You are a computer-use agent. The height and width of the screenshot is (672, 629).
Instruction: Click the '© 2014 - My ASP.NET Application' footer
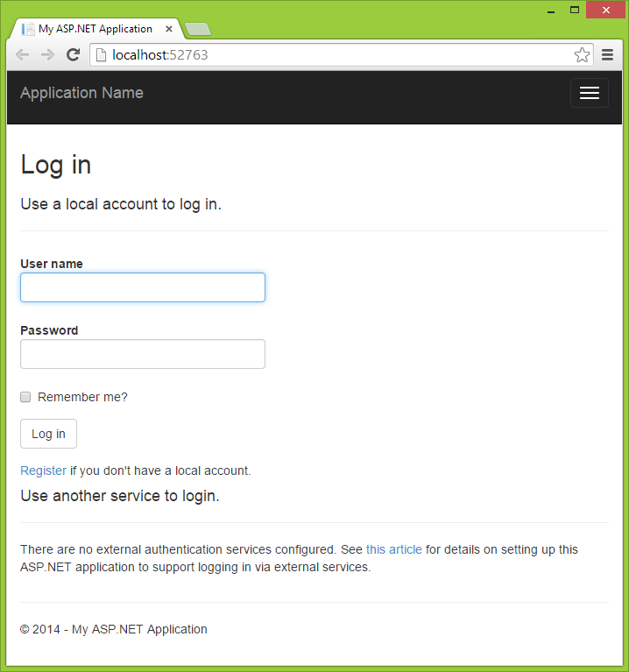tap(114, 629)
